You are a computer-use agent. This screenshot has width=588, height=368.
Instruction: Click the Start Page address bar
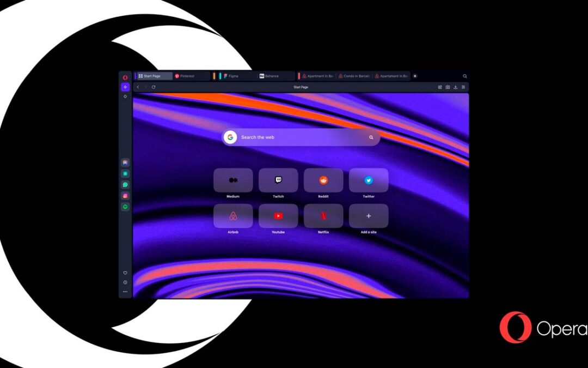(301, 87)
